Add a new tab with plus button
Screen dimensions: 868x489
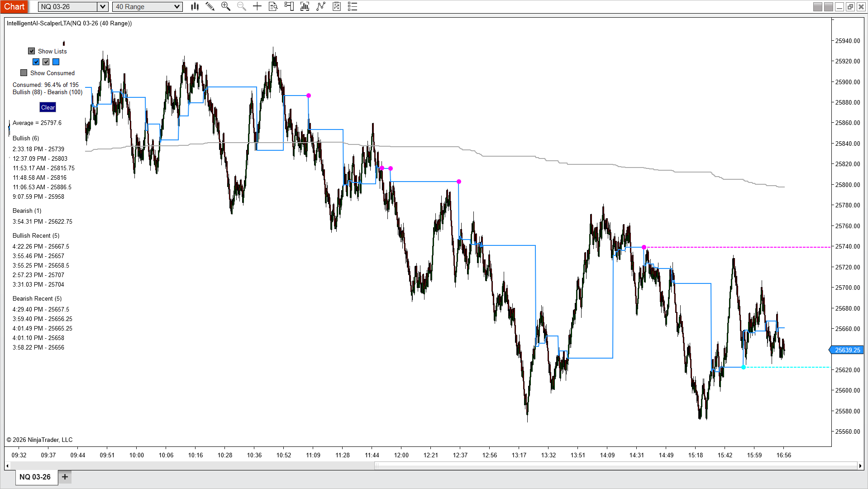pos(65,477)
